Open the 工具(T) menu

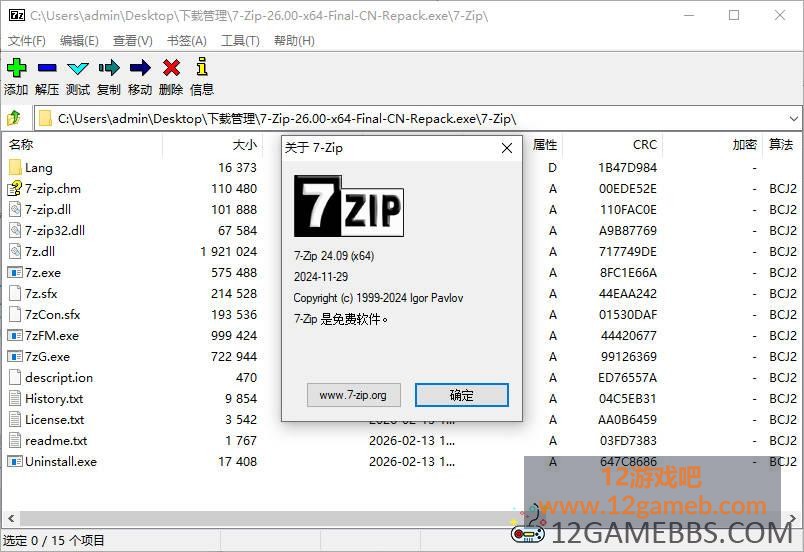coord(240,40)
